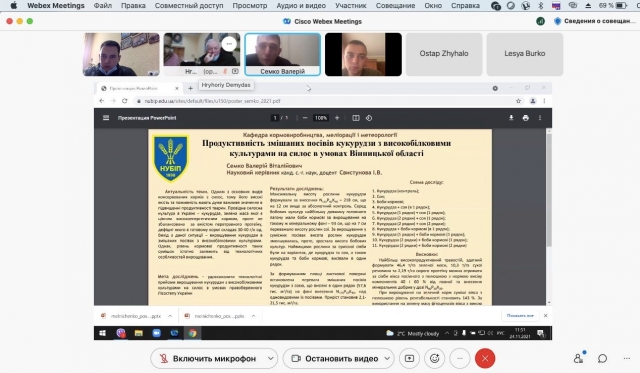Screen dimensions: 640x373
Task: Expand first melnichenko download chevron
Action: pos(170,316)
